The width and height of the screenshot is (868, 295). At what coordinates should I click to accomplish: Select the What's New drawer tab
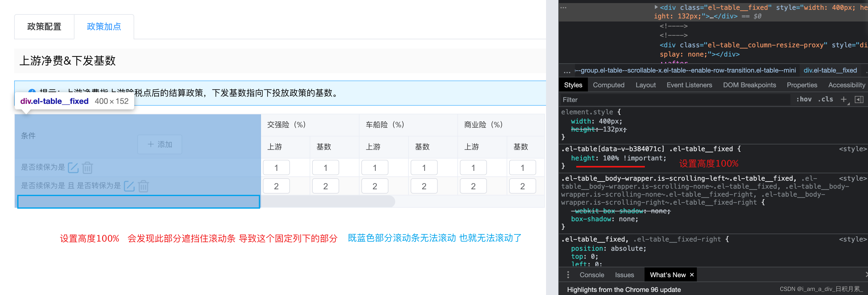coord(667,275)
